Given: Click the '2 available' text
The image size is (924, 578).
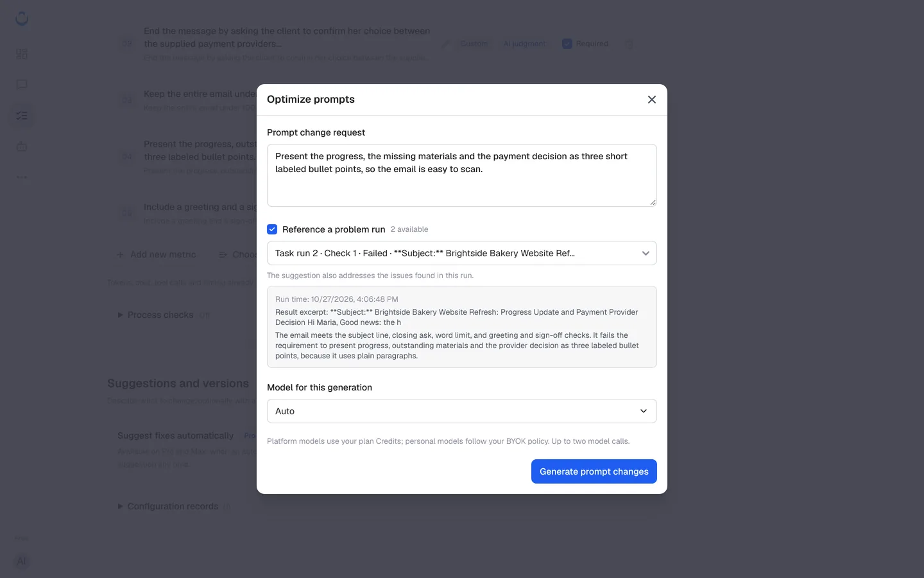Looking at the screenshot, I should coord(409,229).
